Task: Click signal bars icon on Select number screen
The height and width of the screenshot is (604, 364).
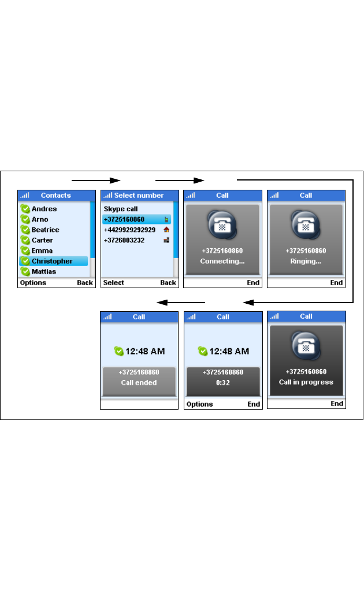Action: click(x=108, y=196)
